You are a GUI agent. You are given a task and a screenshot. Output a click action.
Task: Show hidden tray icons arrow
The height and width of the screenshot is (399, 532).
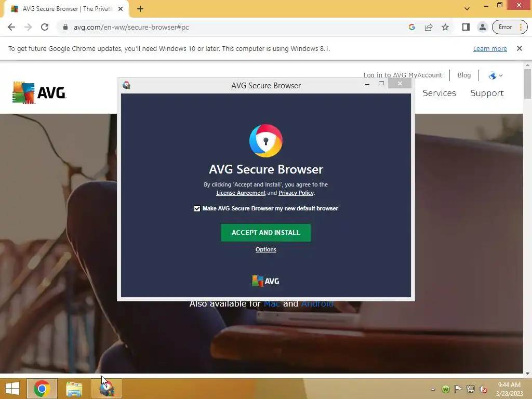433,389
